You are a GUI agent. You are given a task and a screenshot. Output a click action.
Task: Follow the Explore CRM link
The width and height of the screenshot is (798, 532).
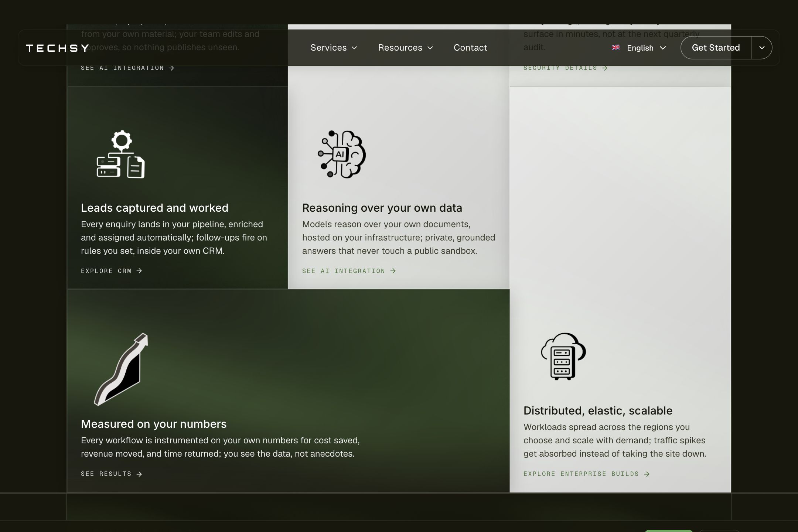112,271
